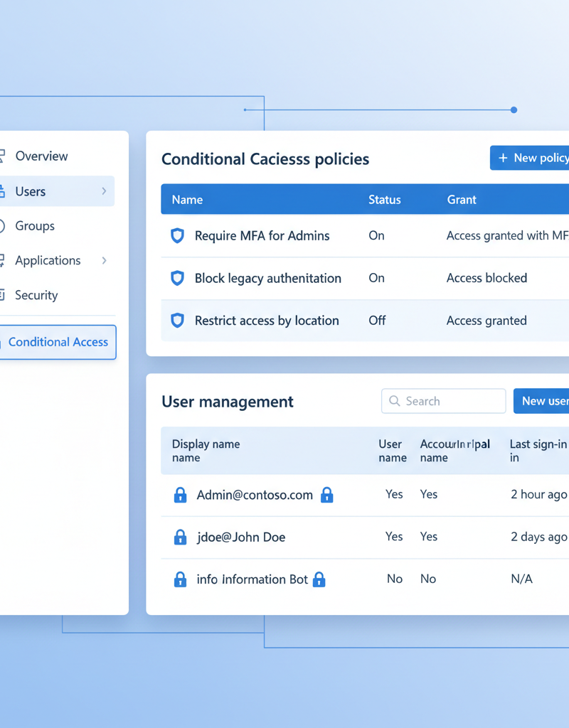
Task: Click the Display name column header
Action: (206, 450)
